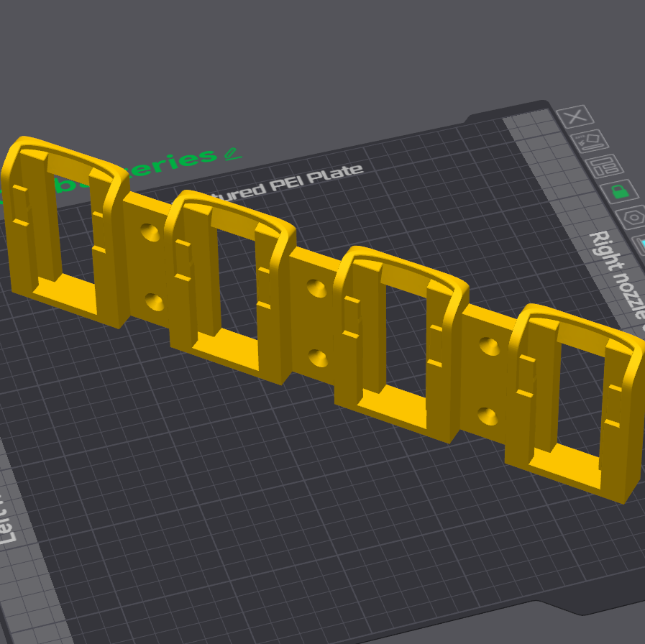Click the X icon to remove plate objects
This screenshot has height=644, width=645.
pos(575,116)
